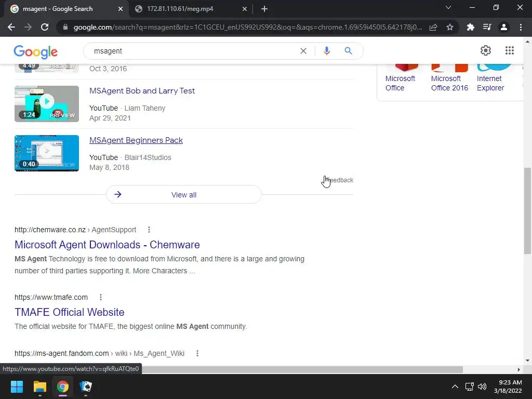Click horizontal scrollbar right arrow
Viewport: 532px width, 399px height.
pos(519,369)
